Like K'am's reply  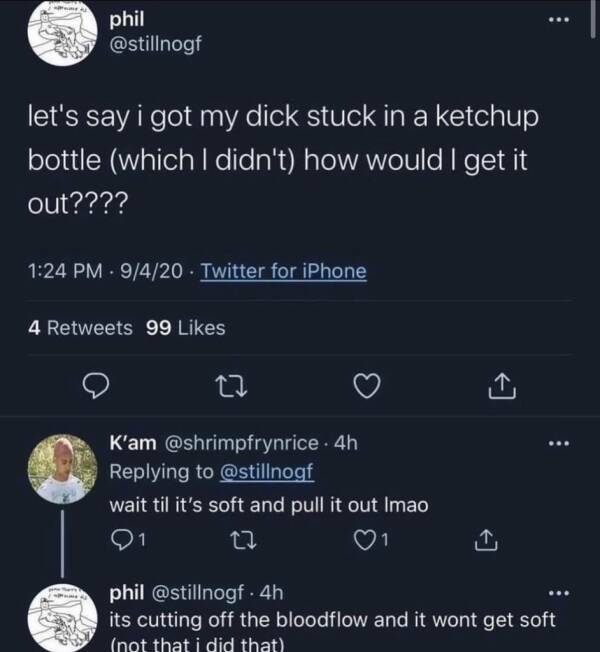[x=367, y=542]
